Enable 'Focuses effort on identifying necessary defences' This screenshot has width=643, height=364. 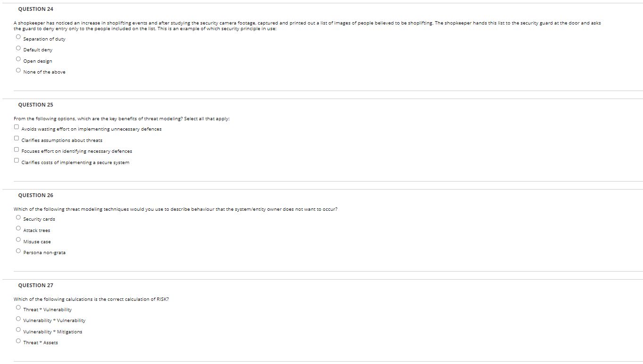(17, 149)
